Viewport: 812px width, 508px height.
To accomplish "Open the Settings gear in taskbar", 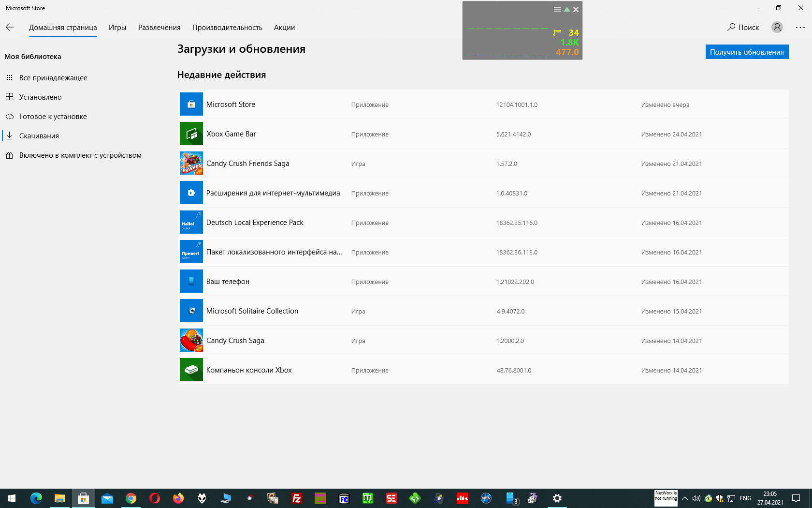I will [x=557, y=498].
